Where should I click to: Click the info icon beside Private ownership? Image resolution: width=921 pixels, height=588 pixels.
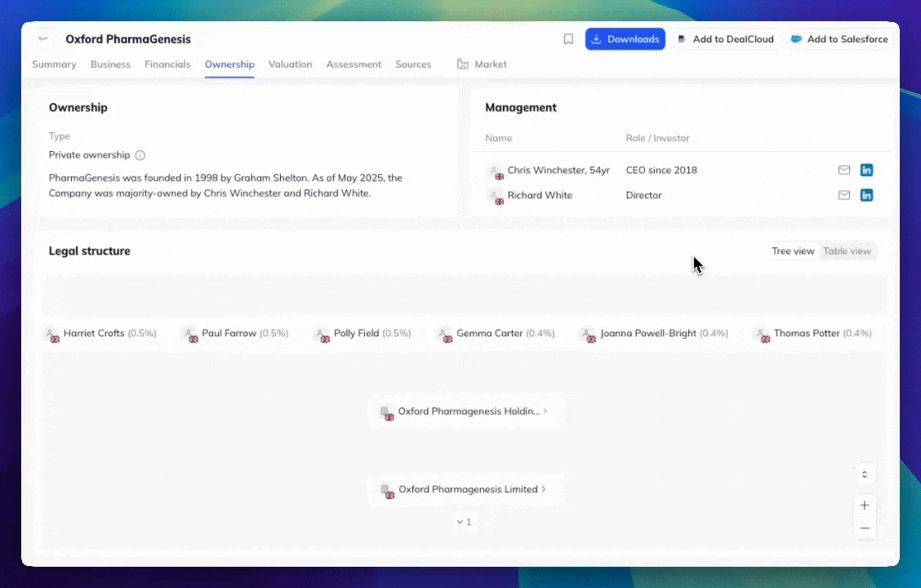coord(140,155)
